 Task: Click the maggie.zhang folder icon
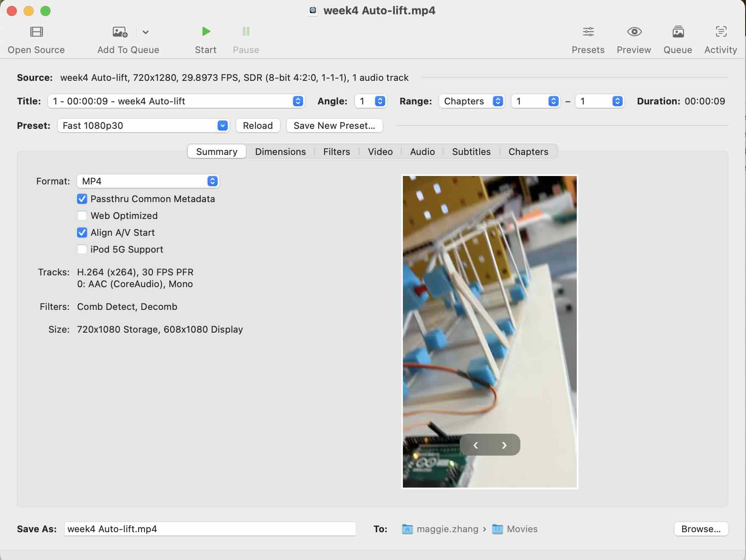point(407,529)
